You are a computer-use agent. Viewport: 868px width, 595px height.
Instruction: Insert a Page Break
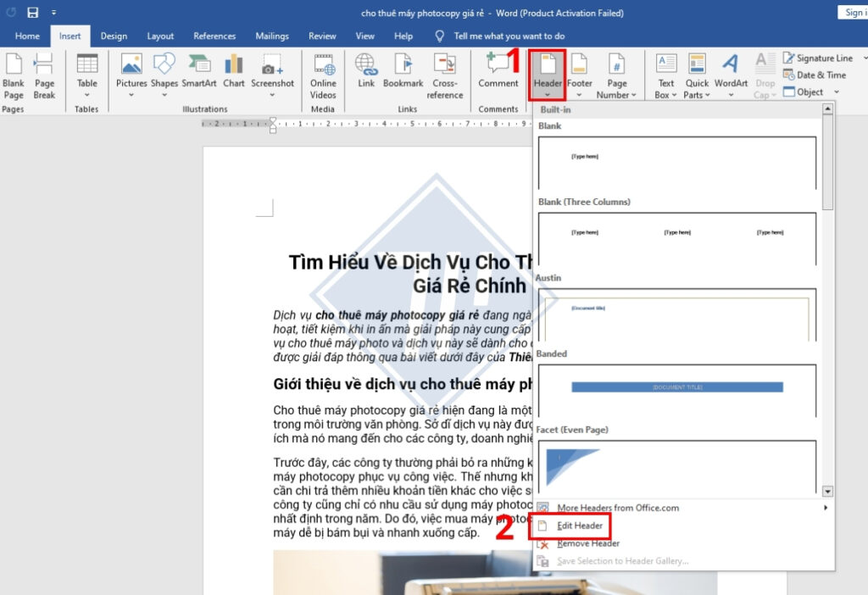pos(44,76)
